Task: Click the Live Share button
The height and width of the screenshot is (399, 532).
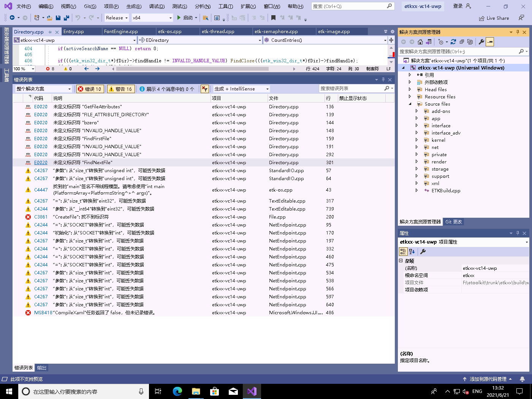Action: [x=494, y=18]
